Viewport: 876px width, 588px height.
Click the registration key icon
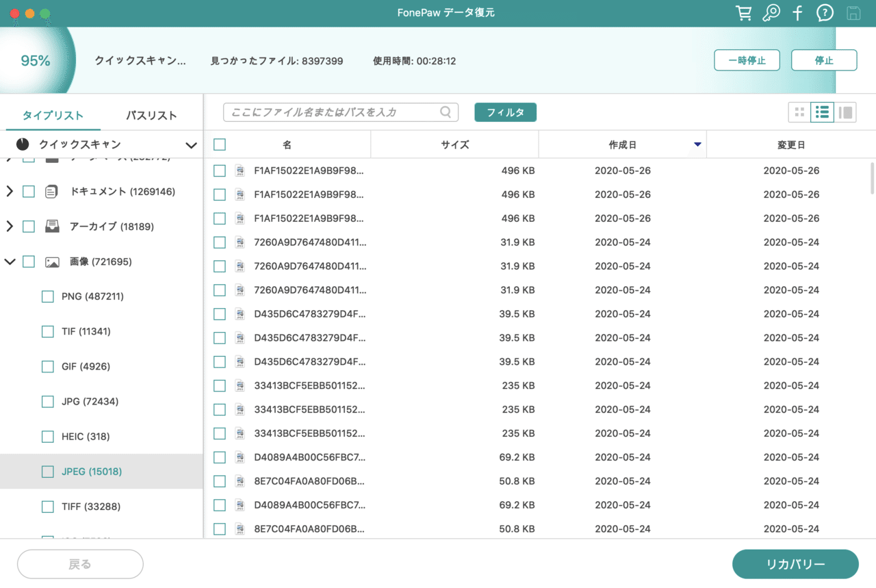[771, 12]
